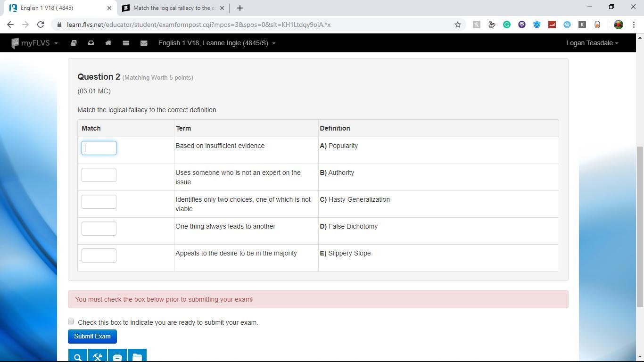
Task: Click the 'E) Slippery Slope' definition
Action: click(346, 253)
